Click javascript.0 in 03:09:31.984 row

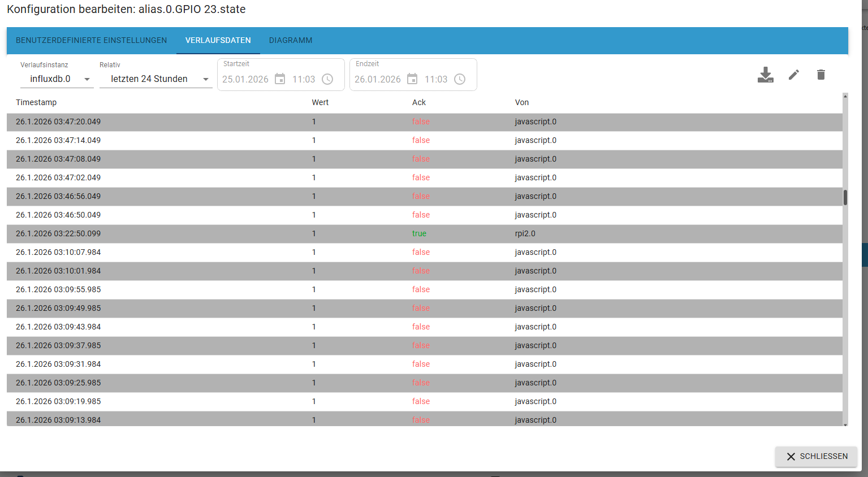point(536,364)
